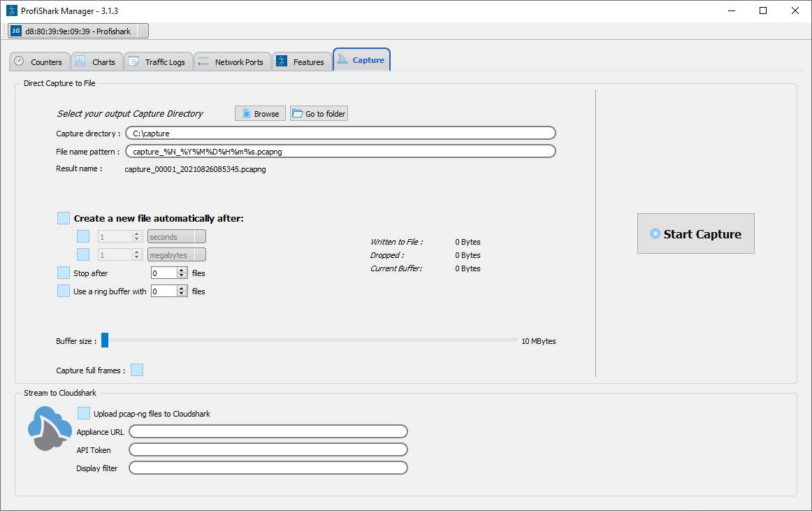Open the Charts tab

tap(96, 62)
